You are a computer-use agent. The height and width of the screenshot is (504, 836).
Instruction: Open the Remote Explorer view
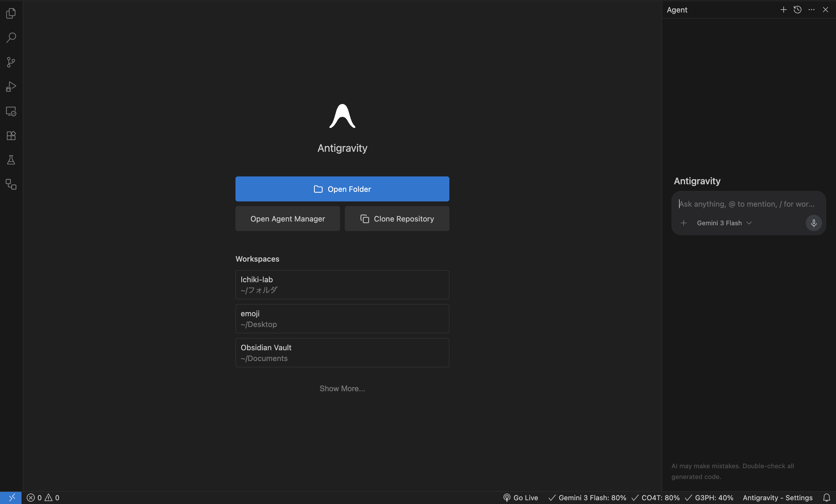[11, 111]
